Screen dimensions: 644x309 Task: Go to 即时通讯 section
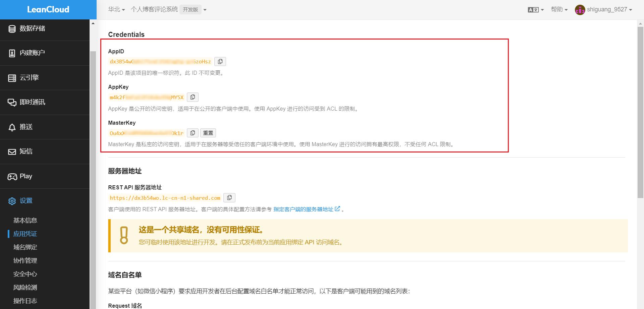tap(32, 102)
